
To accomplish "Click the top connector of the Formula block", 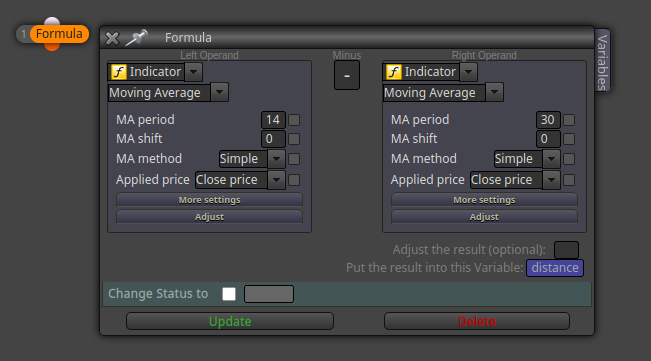I will 52,21.
